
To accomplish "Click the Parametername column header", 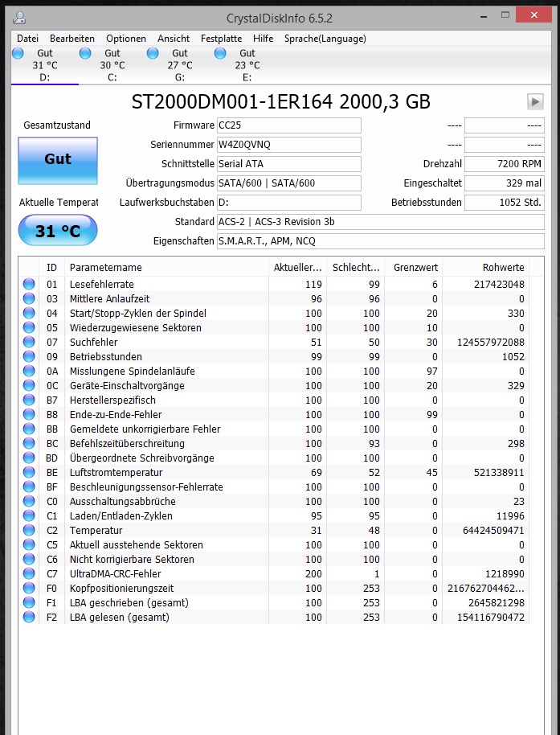I will (166, 267).
